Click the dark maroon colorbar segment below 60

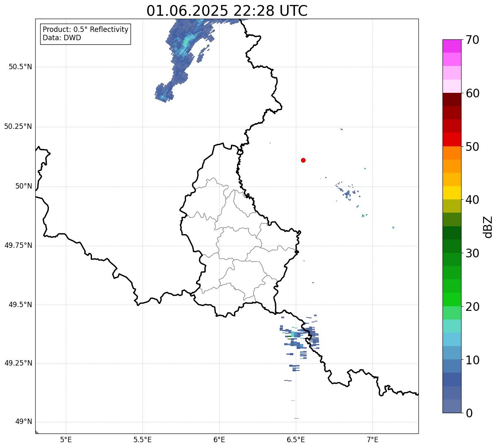pos(452,99)
